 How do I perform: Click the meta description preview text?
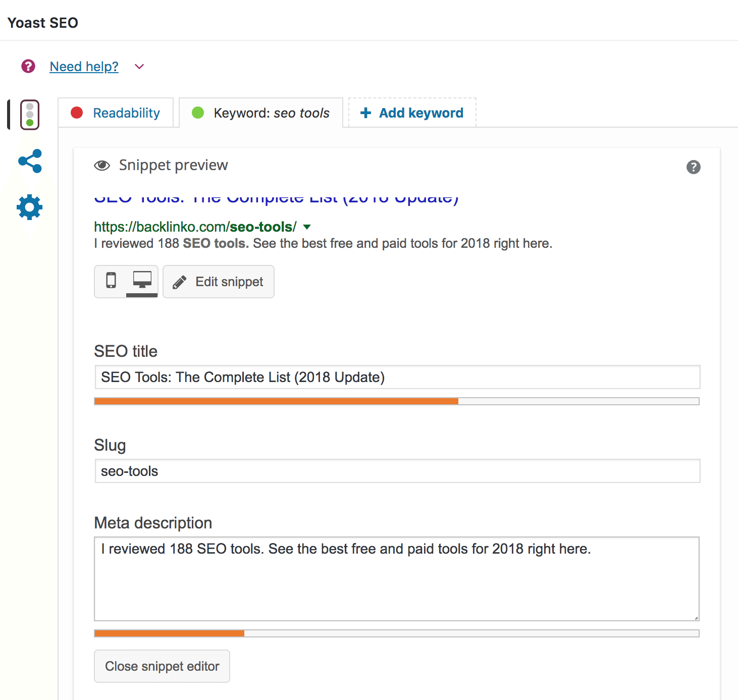click(323, 243)
